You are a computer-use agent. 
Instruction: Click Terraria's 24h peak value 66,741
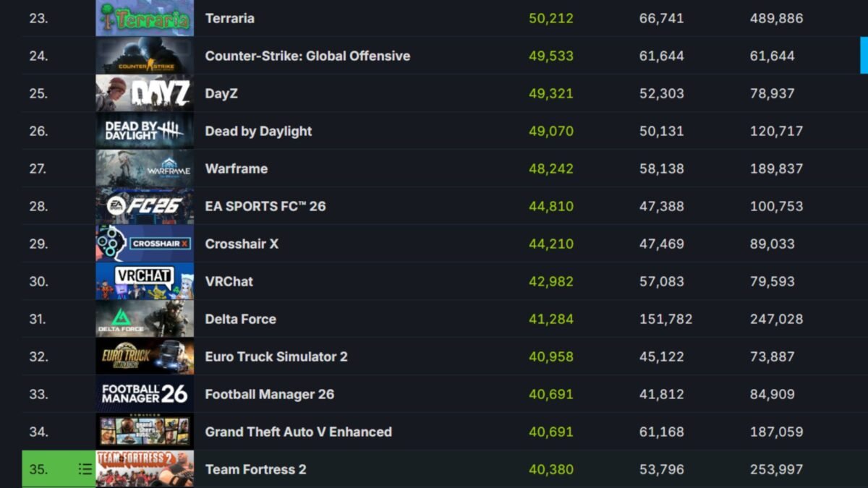coord(662,18)
